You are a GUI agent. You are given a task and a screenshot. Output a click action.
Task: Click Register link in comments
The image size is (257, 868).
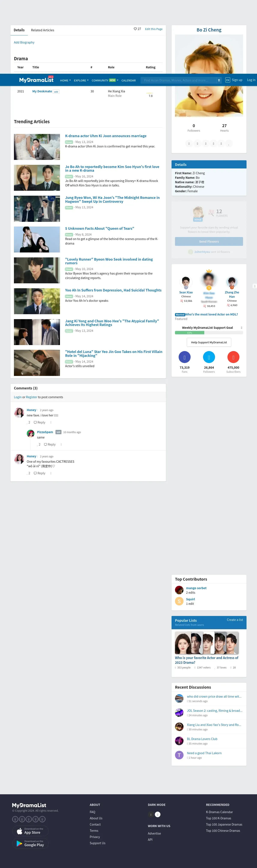(31, 397)
